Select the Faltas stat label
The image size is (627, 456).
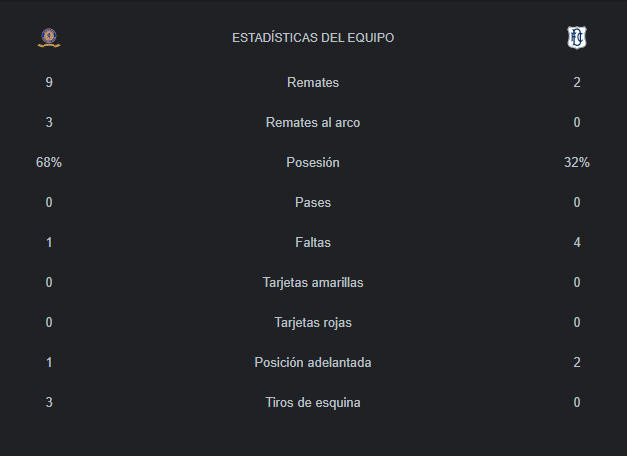pos(313,242)
